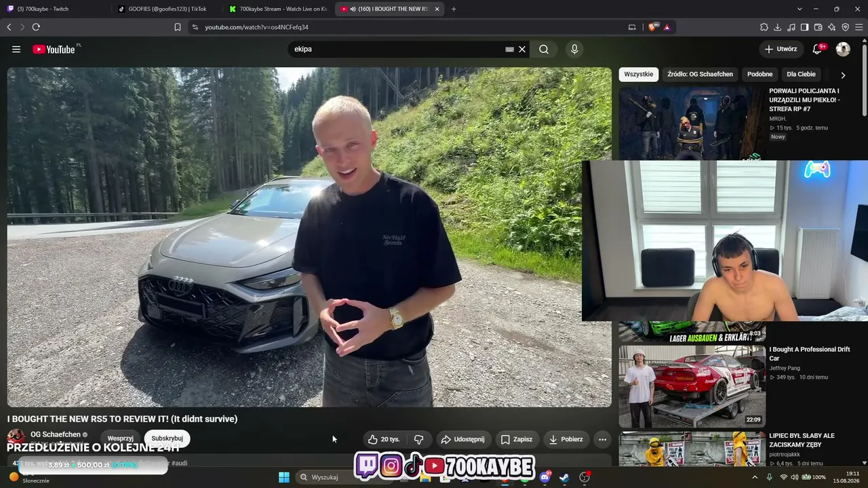
Task: Like the video with 20 tys. likes
Action: pyautogui.click(x=384, y=439)
